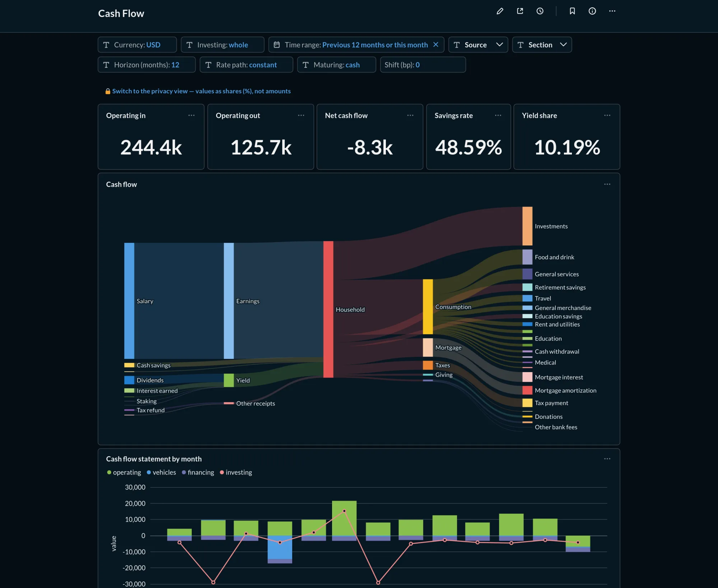Expand the Source filter dropdown
Viewport: 718px width, 588px height.
tap(478, 45)
